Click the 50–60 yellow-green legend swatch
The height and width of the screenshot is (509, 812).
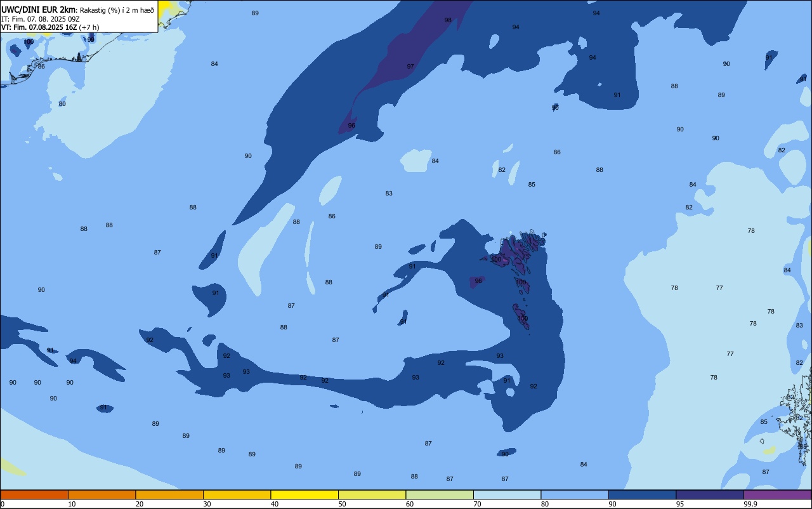point(372,494)
